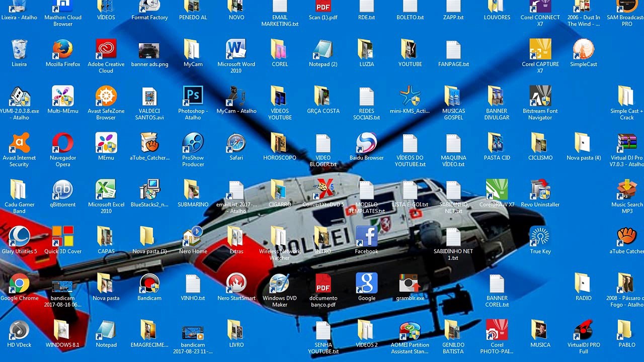Select the banner ads.png image file

coord(149,50)
